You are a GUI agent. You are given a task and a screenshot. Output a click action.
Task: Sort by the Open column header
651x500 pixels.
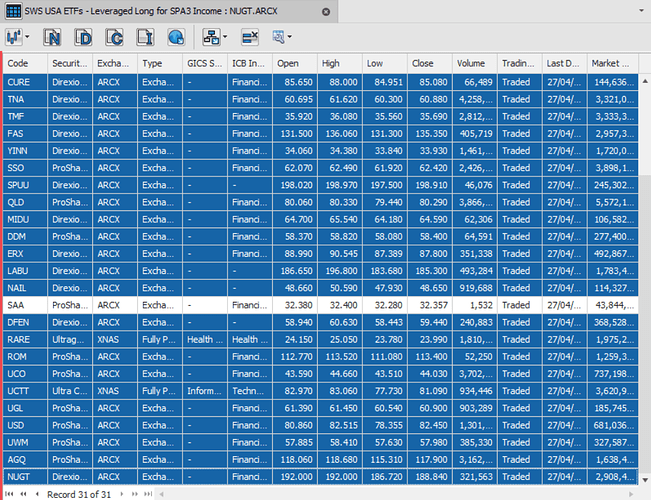point(295,64)
